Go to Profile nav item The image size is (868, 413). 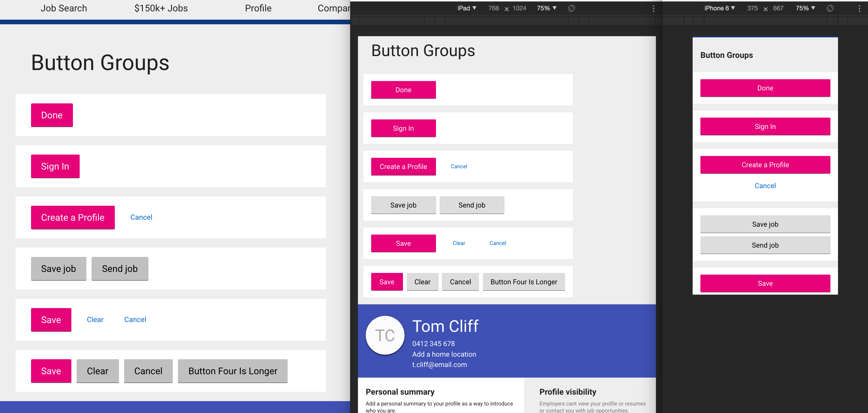tap(258, 9)
